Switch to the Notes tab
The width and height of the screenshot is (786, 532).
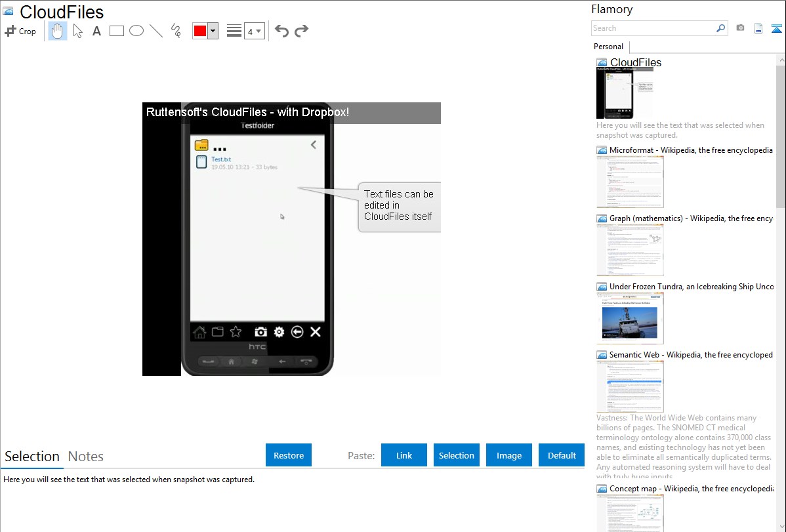click(x=86, y=457)
